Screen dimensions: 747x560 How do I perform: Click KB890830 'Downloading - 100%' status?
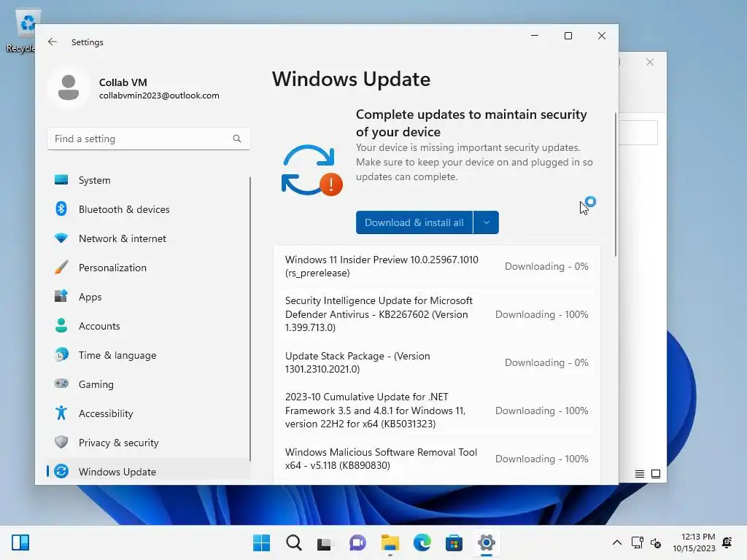click(542, 459)
